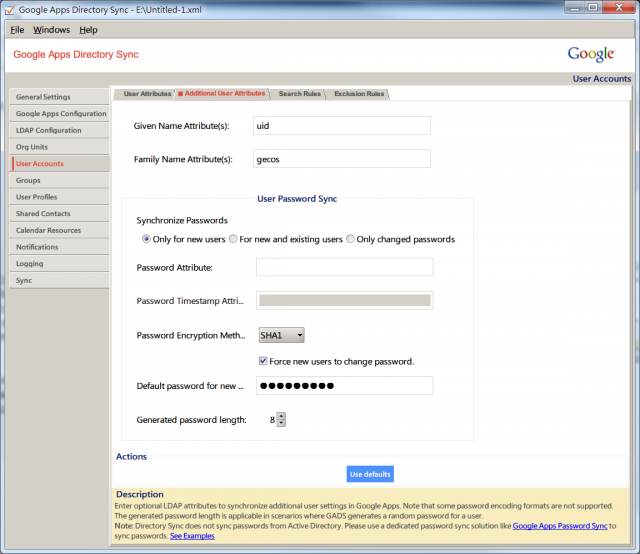Image resolution: width=640 pixels, height=554 pixels.
Task: Click the 'Google Apps Directory Sync' red heading
Action: pyautogui.click(x=76, y=54)
